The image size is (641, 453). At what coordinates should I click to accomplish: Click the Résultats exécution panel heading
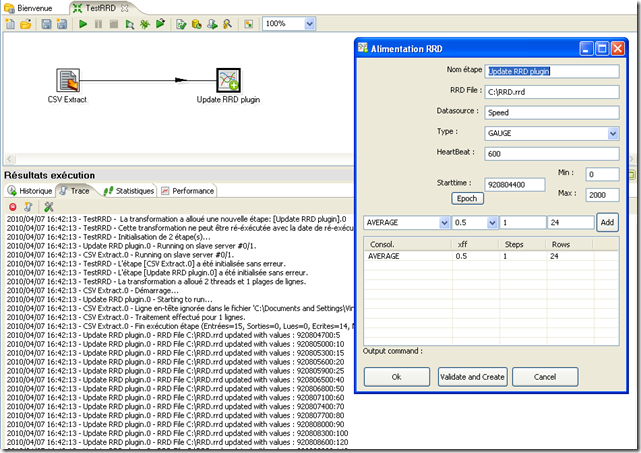click(49, 175)
